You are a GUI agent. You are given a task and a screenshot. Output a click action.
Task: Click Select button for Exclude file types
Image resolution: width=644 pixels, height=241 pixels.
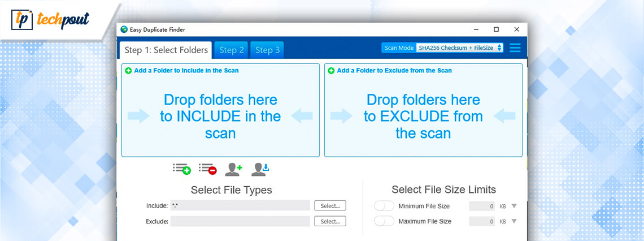(330, 221)
